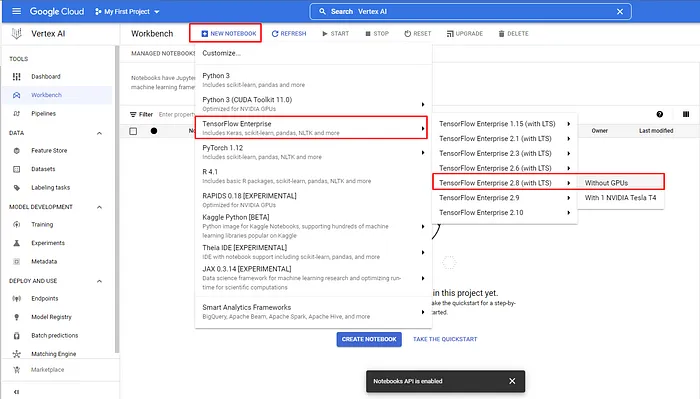Expand TensorFlow Enterprise 1.15 (with LTS)
700x399 pixels.
tap(504, 124)
